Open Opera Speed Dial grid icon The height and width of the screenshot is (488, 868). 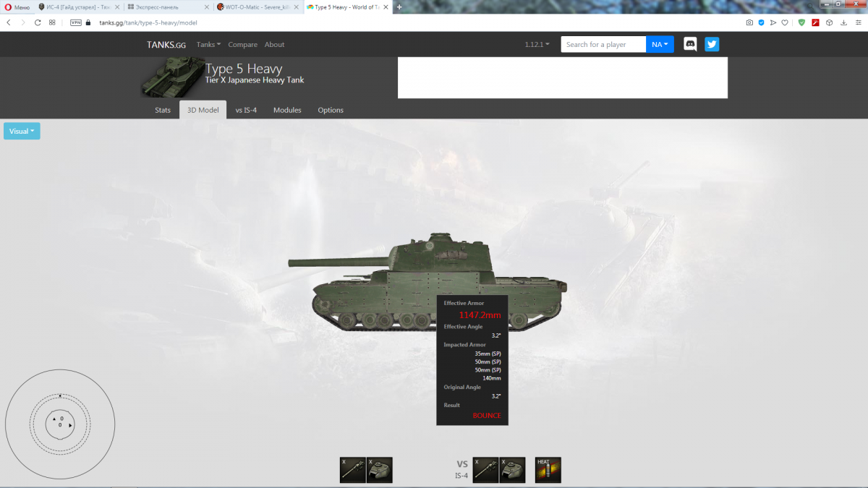(x=52, y=22)
